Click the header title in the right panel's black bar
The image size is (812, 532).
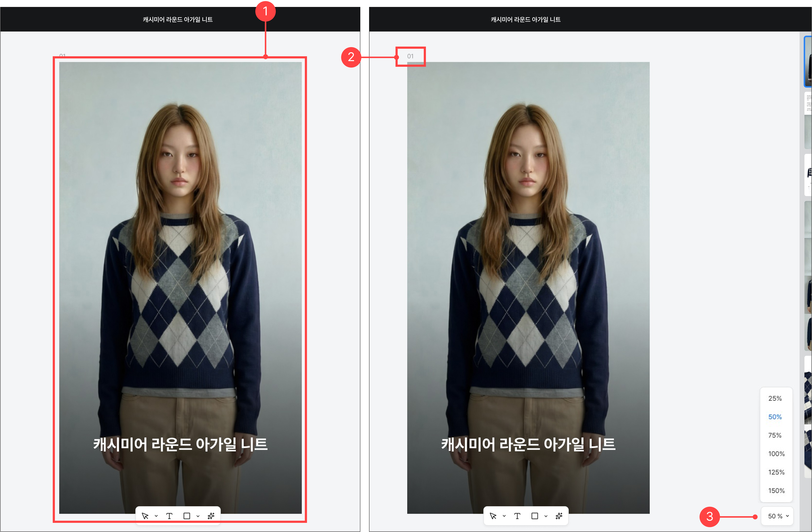526,20
